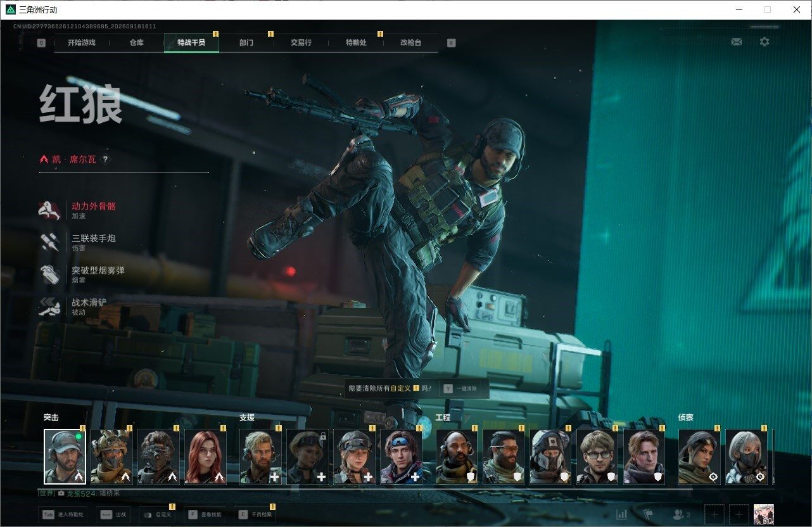Image resolution: width=812 pixels, height=527 pixels.
Task: Select the bald headset engineer operator
Action: [x=457, y=457]
